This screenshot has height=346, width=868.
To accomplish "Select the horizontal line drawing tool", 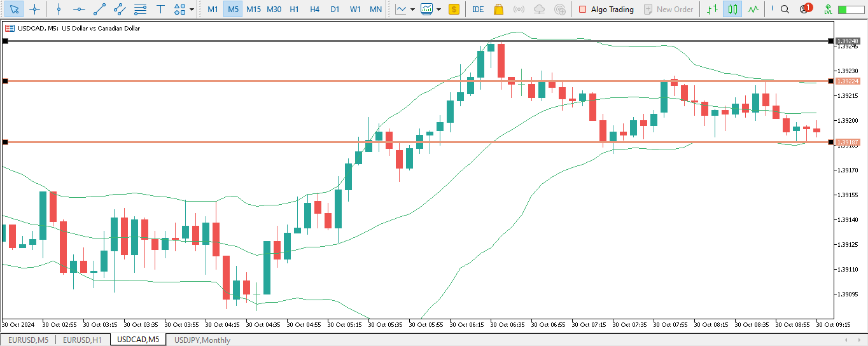I will coord(79,10).
